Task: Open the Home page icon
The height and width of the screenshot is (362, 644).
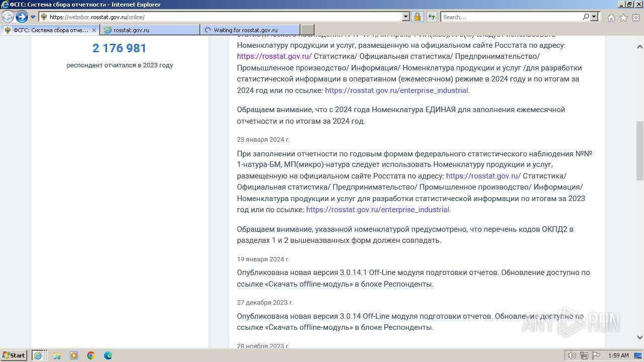Action: 611,18
